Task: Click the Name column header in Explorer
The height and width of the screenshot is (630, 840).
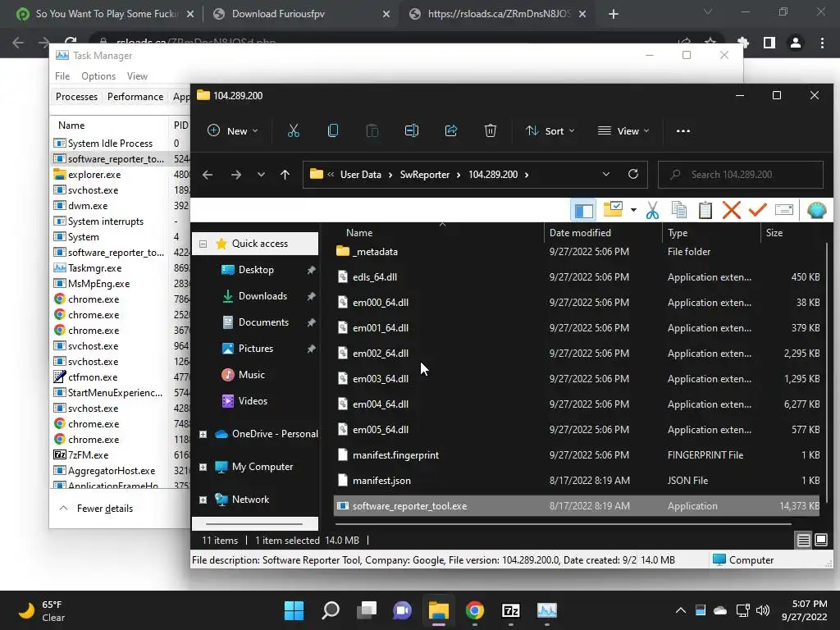Action: click(x=359, y=233)
